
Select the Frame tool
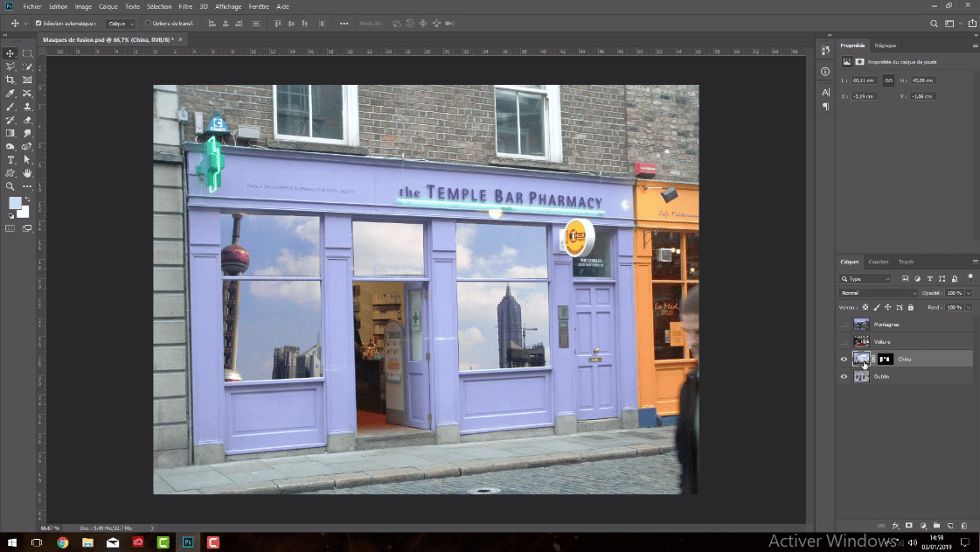click(x=27, y=80)
